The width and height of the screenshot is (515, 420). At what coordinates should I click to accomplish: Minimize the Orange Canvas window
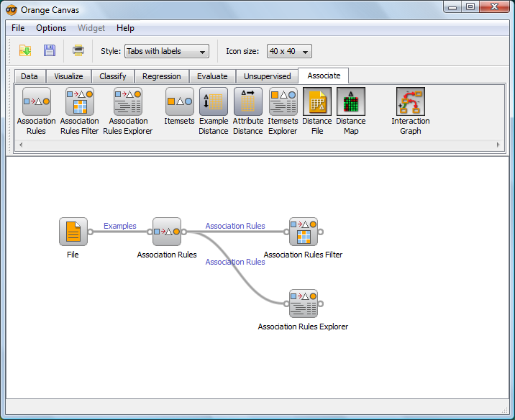pyautogui.click(x=452, y=7)
